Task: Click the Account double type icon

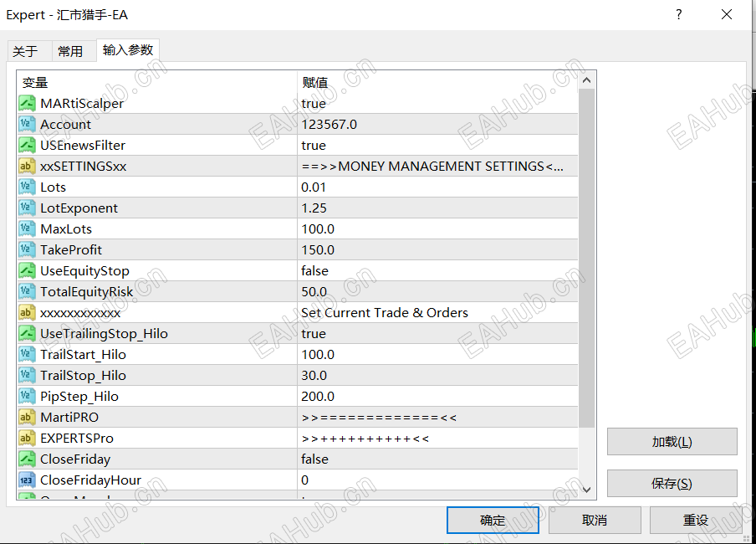Action: pyautogui.click(x=27, y=124)
